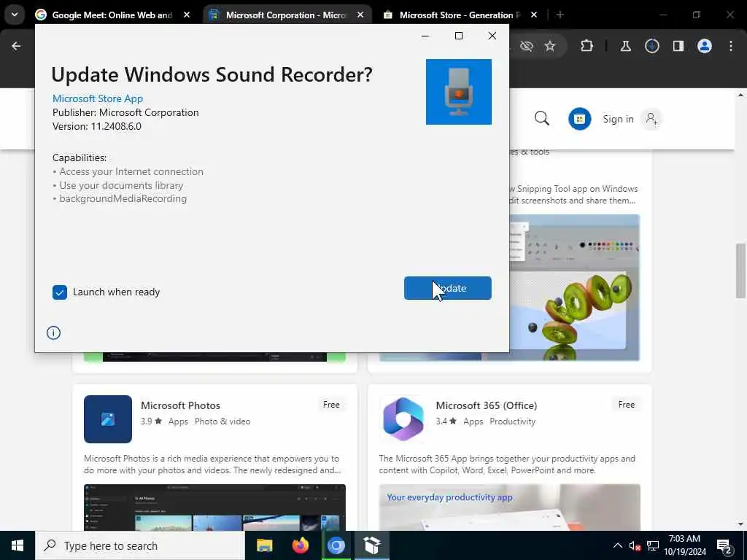Viewport: 747px width, 560px height.
Task: Click the taskbar clock showing 7:03 AM
Action: pos(684,545)
